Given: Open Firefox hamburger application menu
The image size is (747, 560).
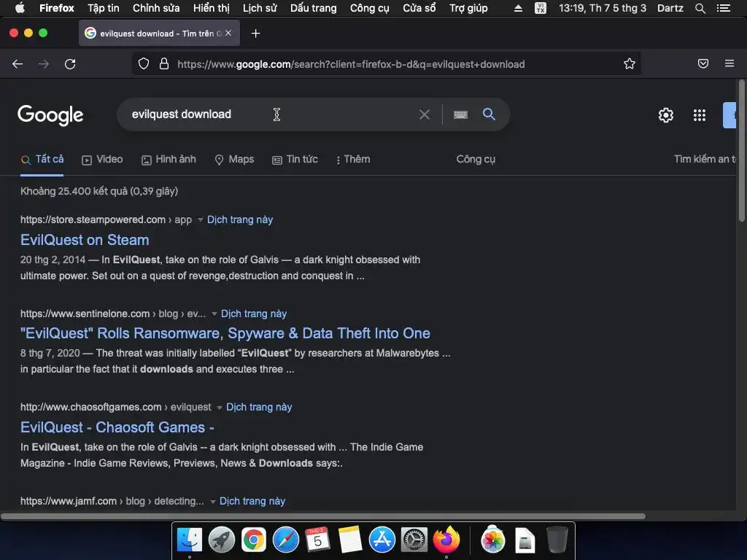Looking at the screenshot, I should 729,63.
